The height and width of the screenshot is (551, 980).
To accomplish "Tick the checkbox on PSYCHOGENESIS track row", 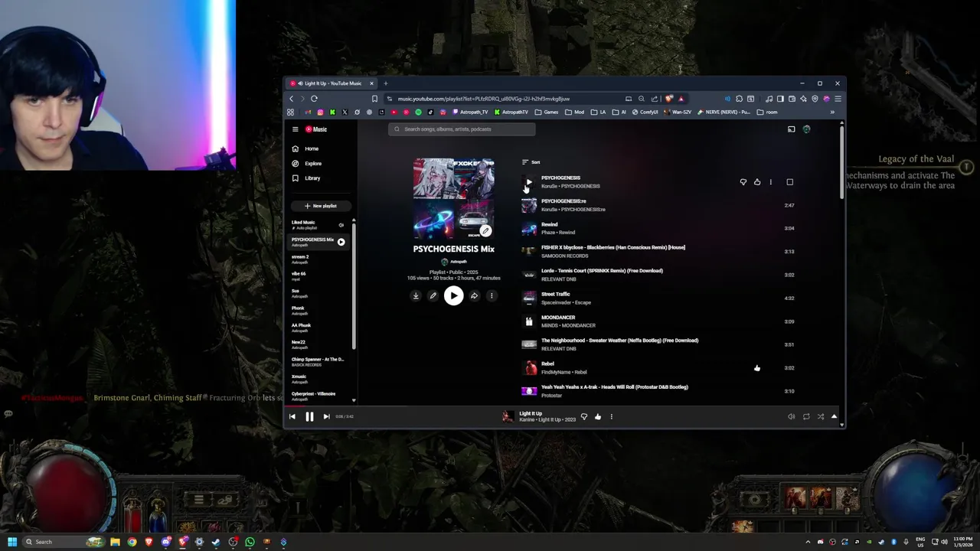I will [789, 182].
